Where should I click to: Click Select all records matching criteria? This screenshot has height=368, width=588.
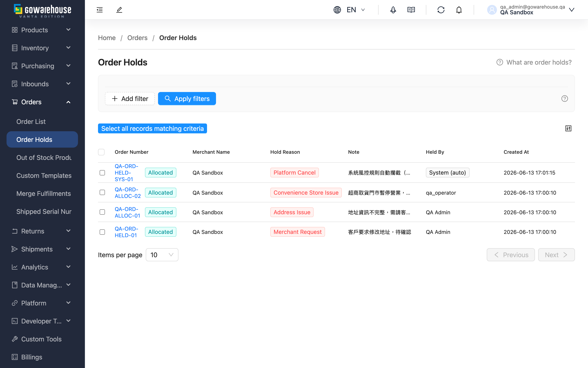pyautogui.click(x=152, y=129)
